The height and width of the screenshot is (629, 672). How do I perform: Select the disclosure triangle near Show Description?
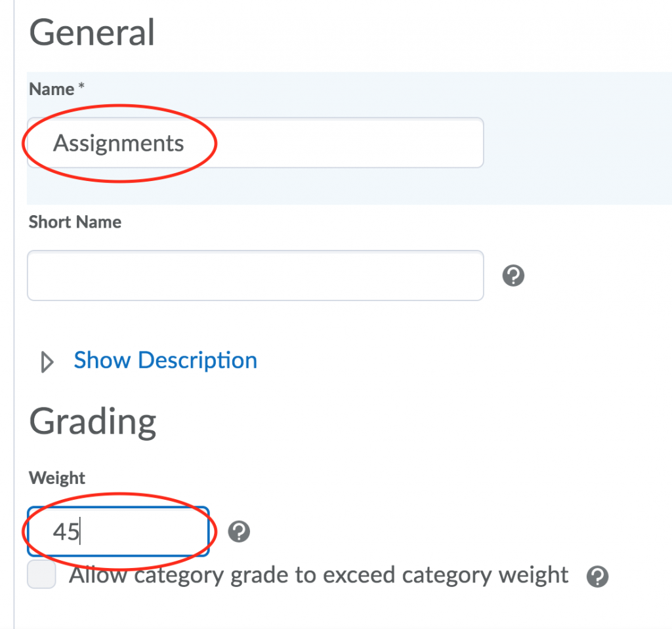pyautogui.click(x=46, y=361)
